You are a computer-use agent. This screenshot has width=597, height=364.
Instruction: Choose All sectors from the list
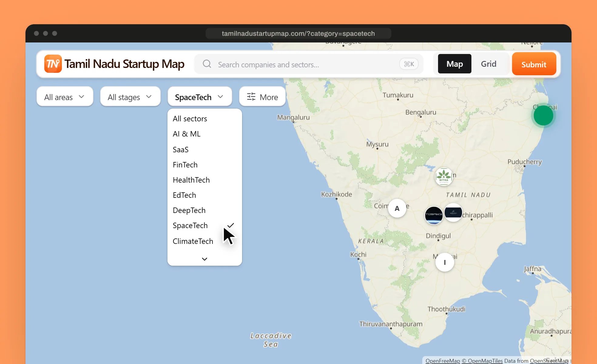coord(204,119)
